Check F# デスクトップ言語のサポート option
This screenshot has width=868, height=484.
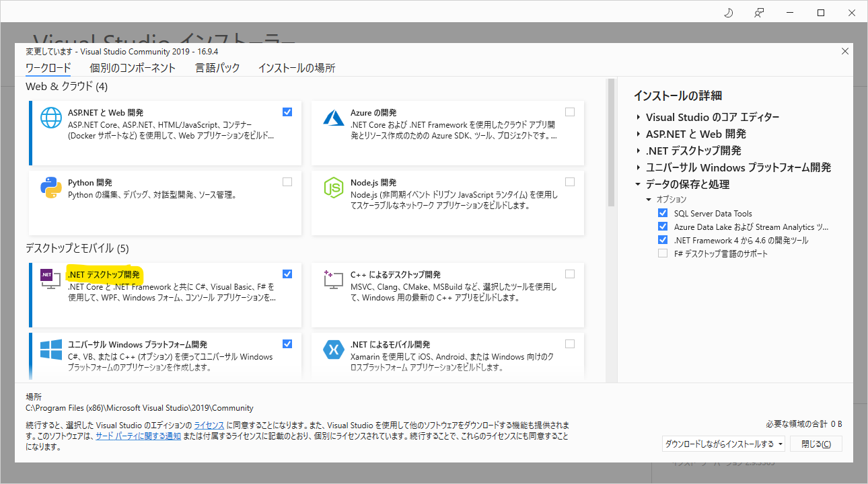pos(663,253)
